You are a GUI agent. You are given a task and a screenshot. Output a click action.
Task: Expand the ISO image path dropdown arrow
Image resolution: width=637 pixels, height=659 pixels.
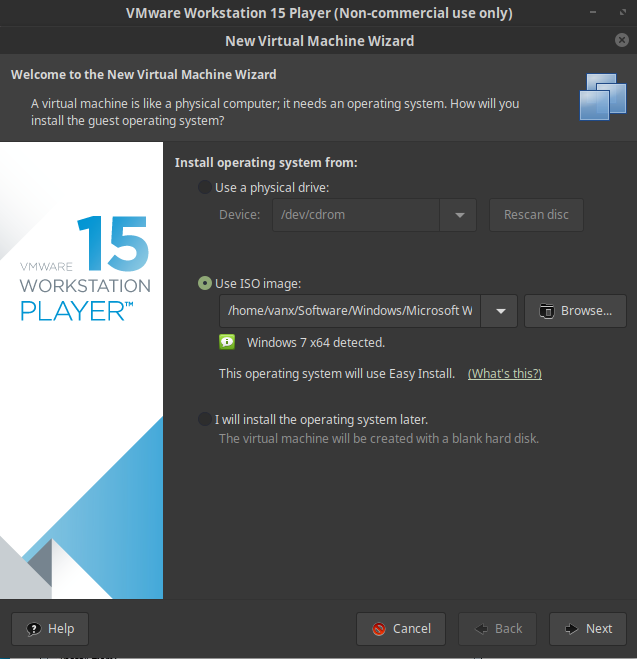(x=500, y=311)
